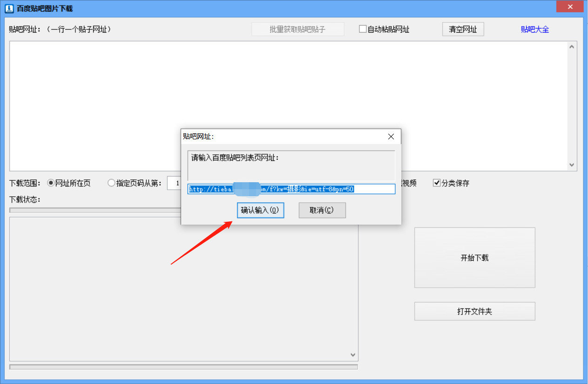The width and height of the screenshot is (588, 384).
Task: Click the download app icon in title bar
Action: point(9,7)
